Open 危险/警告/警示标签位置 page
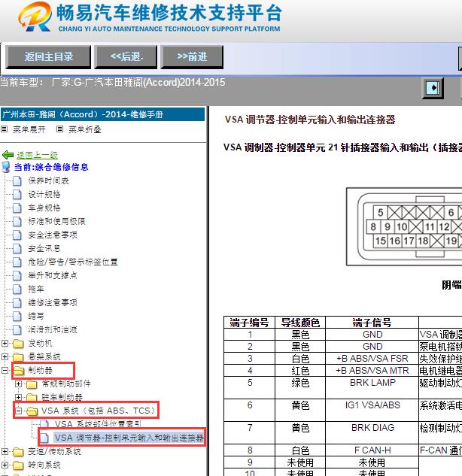This screenshot has height=476, width=462. 73,262
